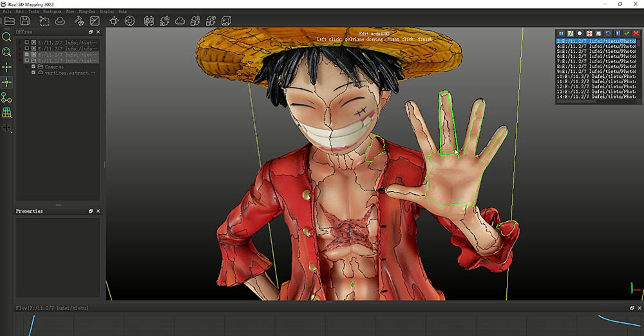644x336 pixels.
Task: Select photo list entry starting with 7:E:
Action: (x=596, y=61)
